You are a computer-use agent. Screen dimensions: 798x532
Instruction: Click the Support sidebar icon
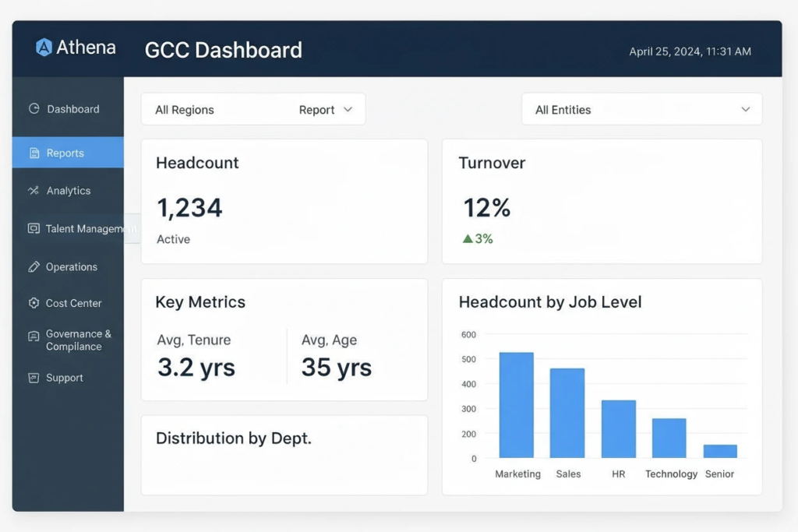point(34,378)
